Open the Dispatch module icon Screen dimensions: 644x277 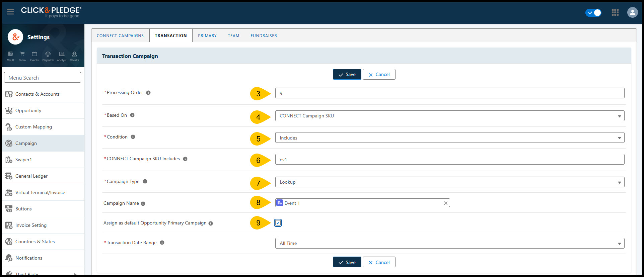click(x=48, y=56)
